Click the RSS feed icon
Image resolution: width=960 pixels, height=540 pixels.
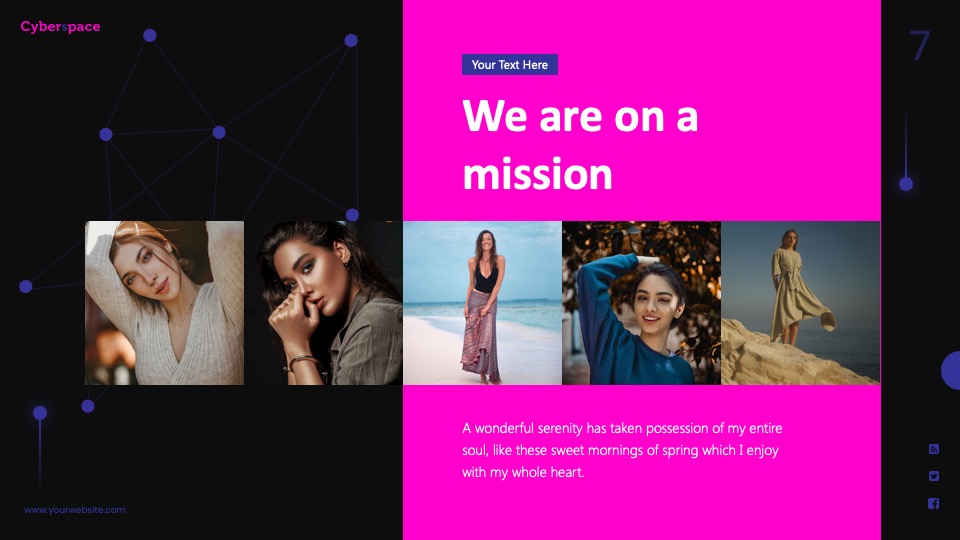(934, 449)
